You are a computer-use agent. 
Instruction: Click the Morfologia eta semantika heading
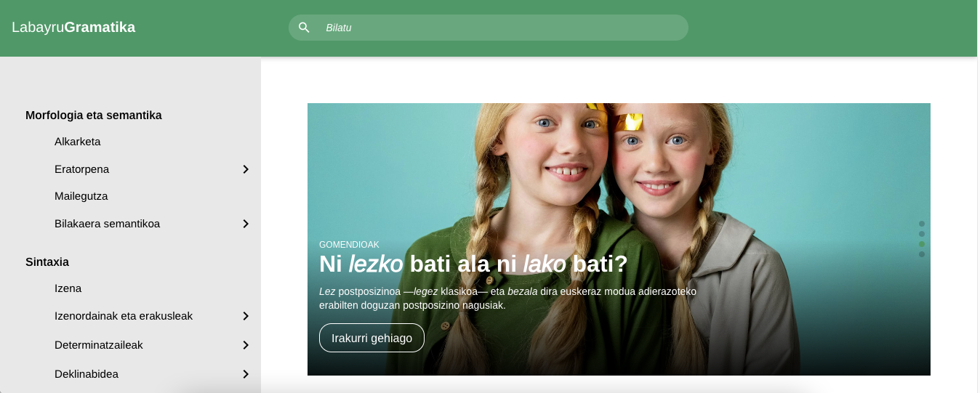(94, 115)
